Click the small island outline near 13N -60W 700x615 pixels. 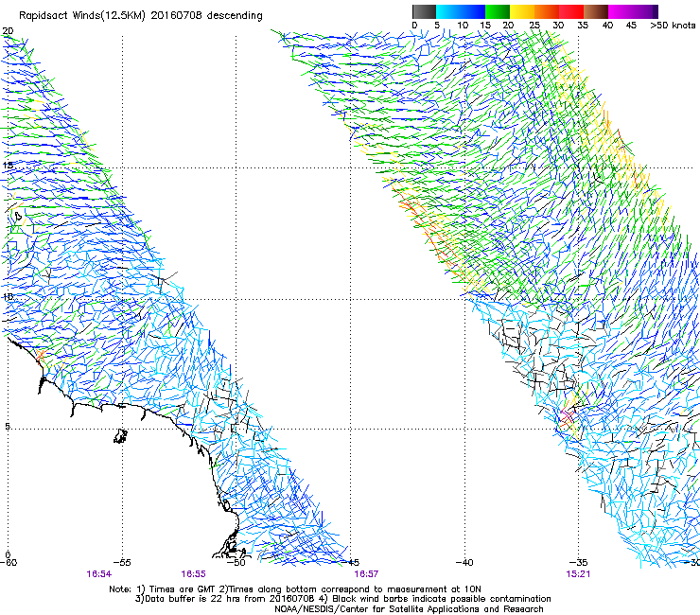tap(18, 217)
